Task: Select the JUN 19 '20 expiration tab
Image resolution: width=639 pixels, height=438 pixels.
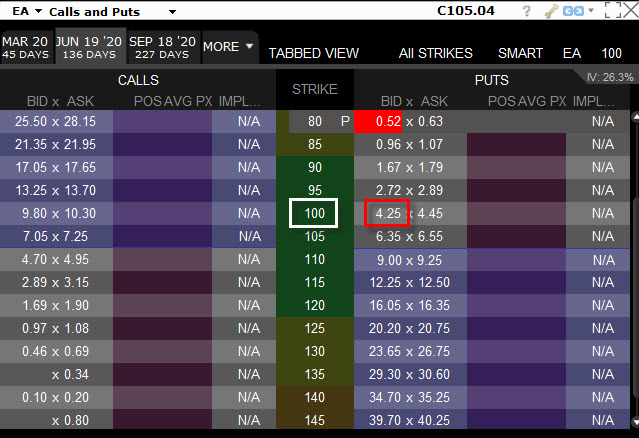Action: point(92,47)
